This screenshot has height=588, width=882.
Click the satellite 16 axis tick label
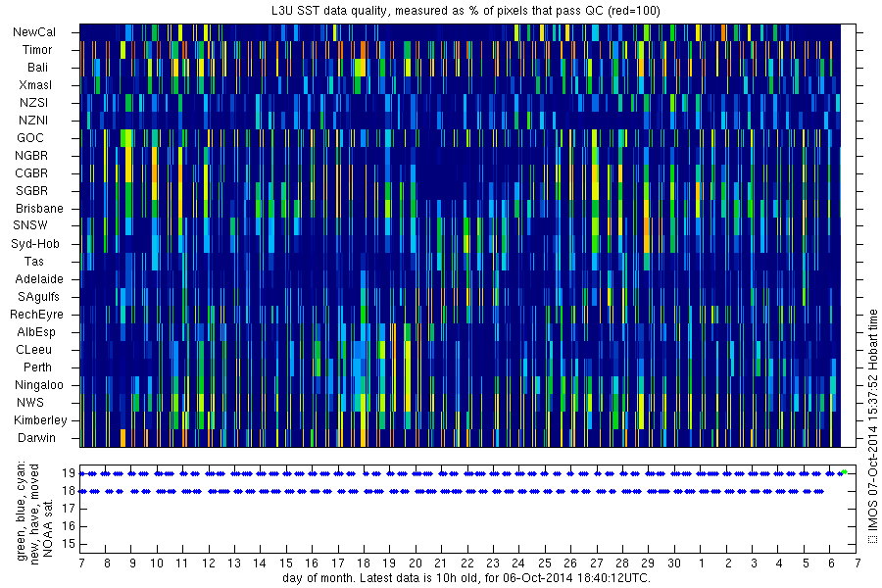click(69, 526)
